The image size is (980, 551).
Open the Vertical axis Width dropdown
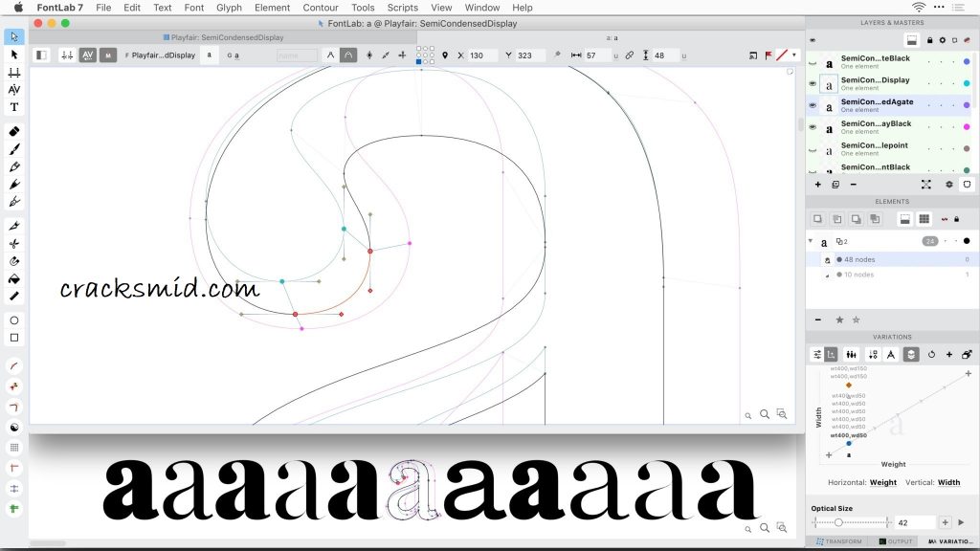pyautogui.click(x=948, y=482)
